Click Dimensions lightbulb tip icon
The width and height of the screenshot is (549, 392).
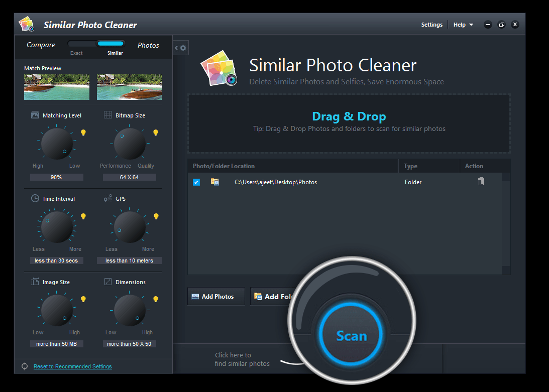(156, 299)
